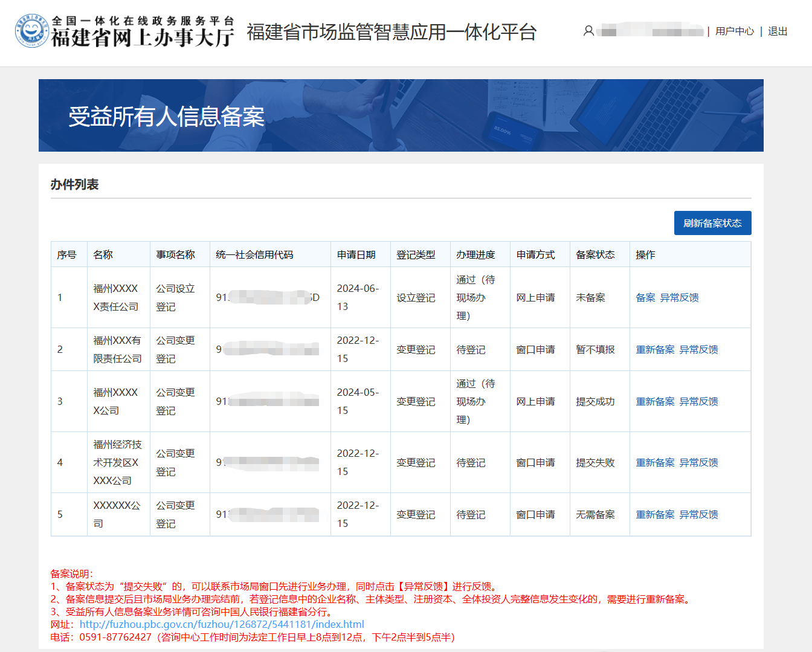Viewport: 812px width, 652px height.
Task: Click 异常反馈 in row 2
Action: (698, 349)
